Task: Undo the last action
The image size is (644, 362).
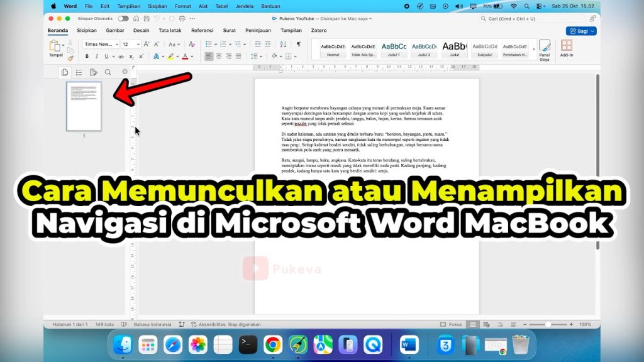Action: click(x=157, y=18)
